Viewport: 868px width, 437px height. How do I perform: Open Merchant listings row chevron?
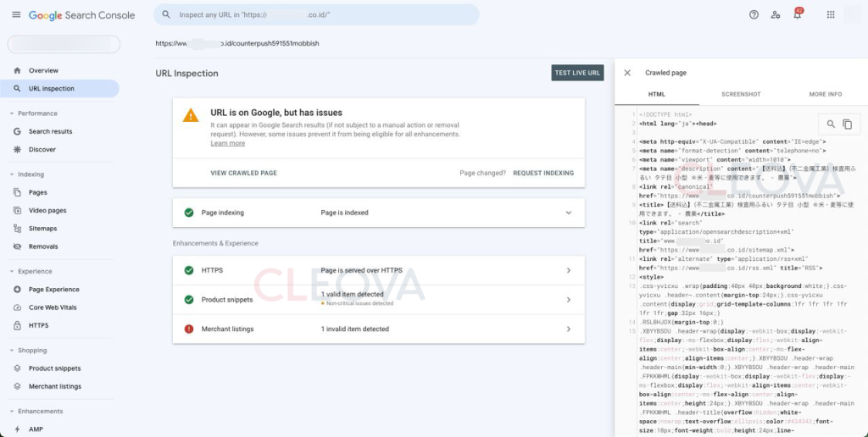click(x=569, y=329)
